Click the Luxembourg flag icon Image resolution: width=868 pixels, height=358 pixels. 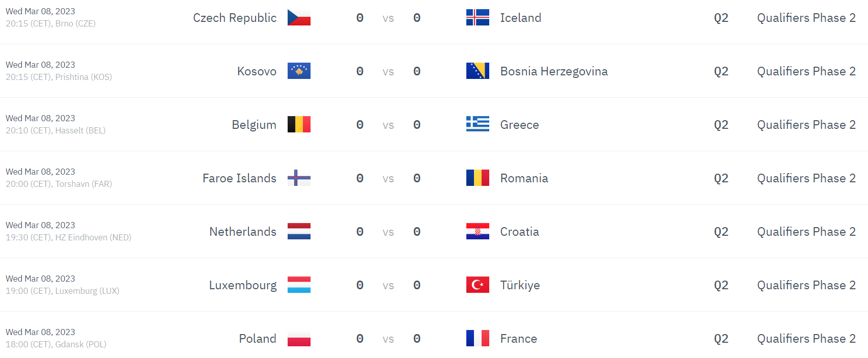[x=299, y=285]
